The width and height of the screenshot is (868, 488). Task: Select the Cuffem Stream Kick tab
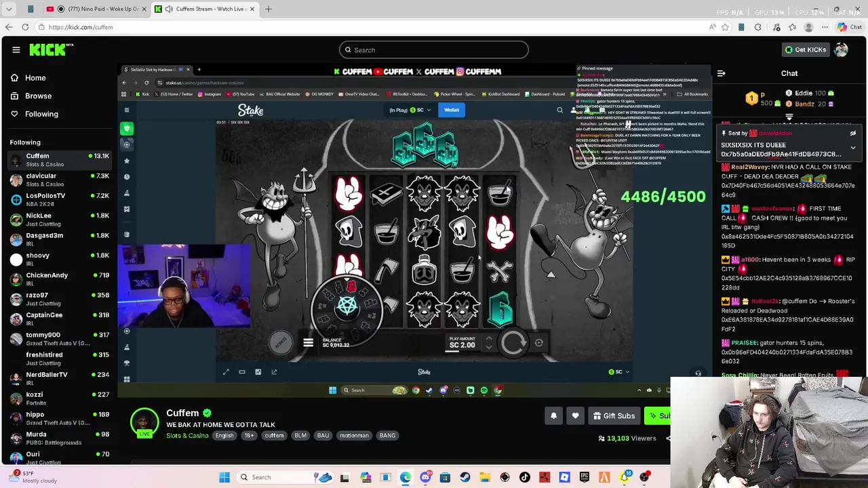[x=203, y=9]
